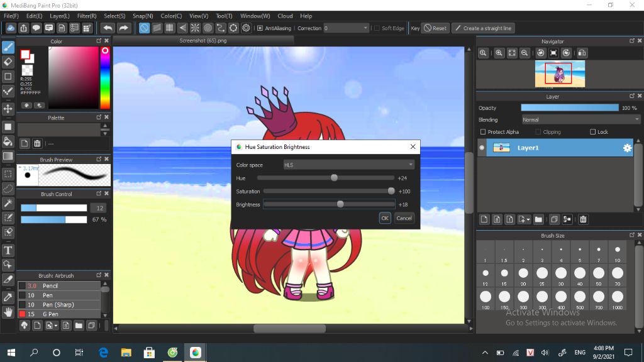The width and height of the screenshot is (644, 362).
Task: Open the Filter menu
Action: tap(87, 16)
